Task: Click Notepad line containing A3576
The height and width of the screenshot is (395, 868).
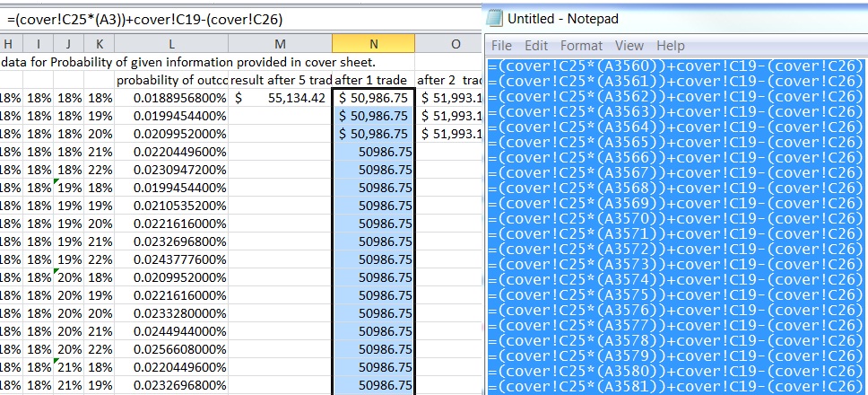Action: pos(676,309)
